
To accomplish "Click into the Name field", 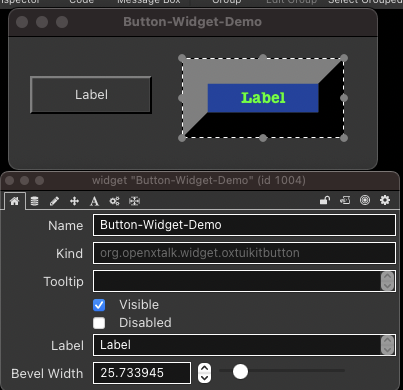I will click(x=244, y=225).
